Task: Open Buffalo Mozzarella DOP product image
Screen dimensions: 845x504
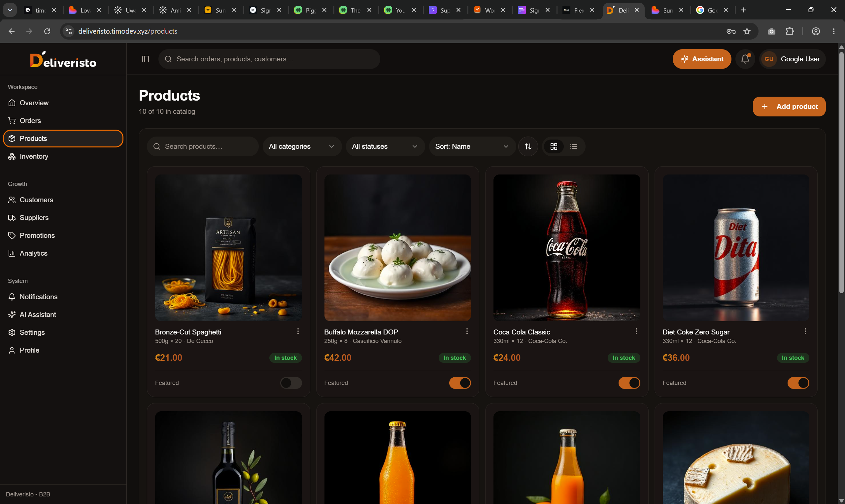Action: 397,248
